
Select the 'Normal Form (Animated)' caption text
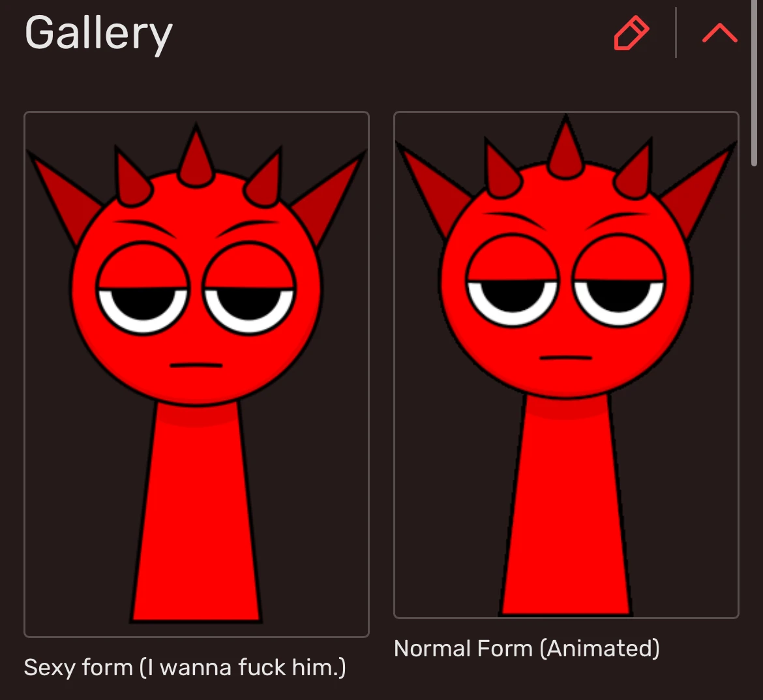(x=526, y=649)
